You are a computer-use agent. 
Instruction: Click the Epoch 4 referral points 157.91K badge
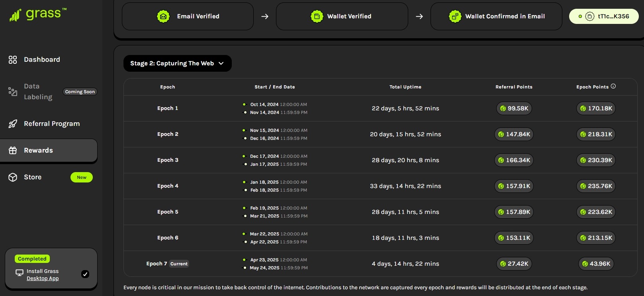point(514,186)
